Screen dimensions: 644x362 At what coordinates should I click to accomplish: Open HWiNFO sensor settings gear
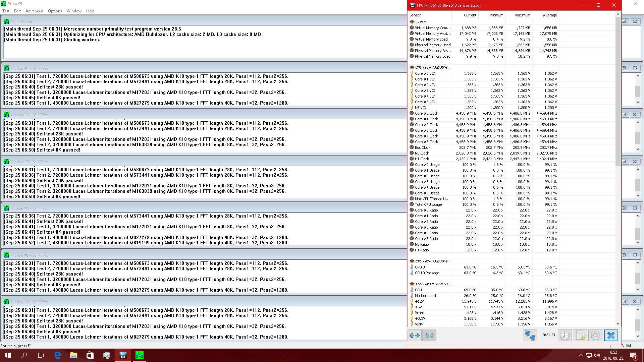coord(595,335)
